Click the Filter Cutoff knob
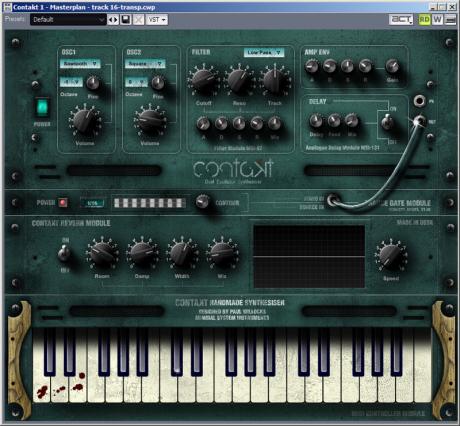 tap(204, 81)
